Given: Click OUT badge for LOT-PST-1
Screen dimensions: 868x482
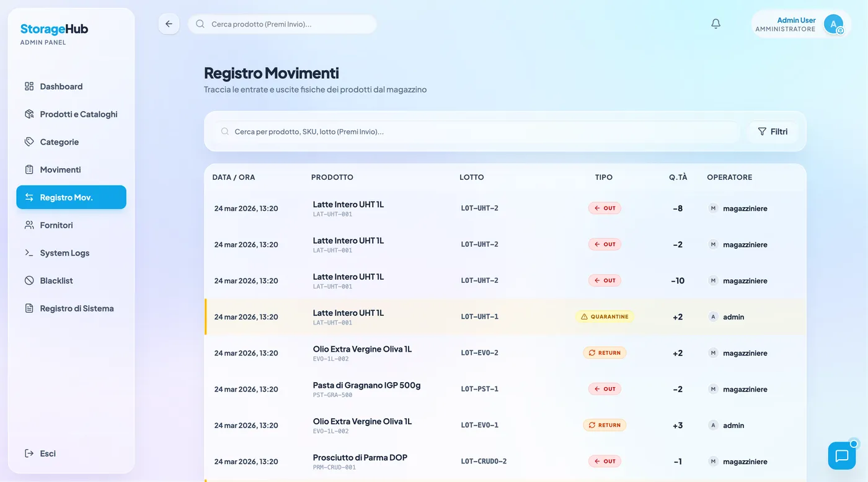Looking at the screenshot, I should [x=604, y=389].
